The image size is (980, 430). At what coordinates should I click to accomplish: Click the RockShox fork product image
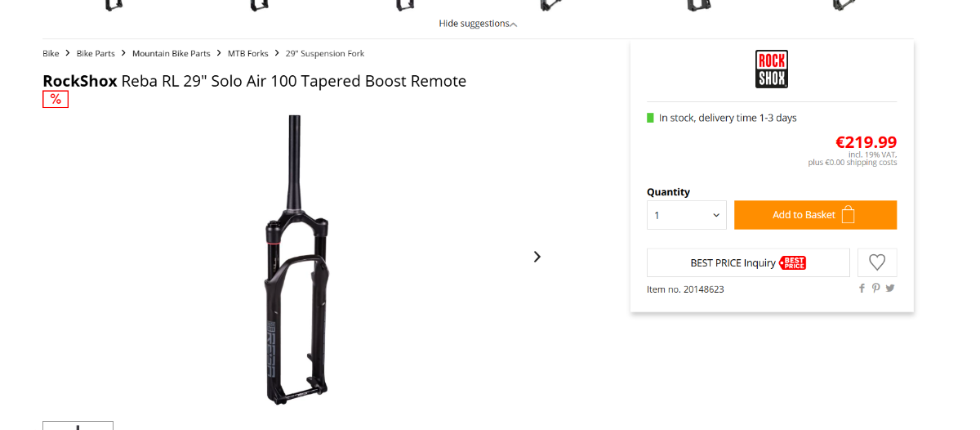pos(296,262)
